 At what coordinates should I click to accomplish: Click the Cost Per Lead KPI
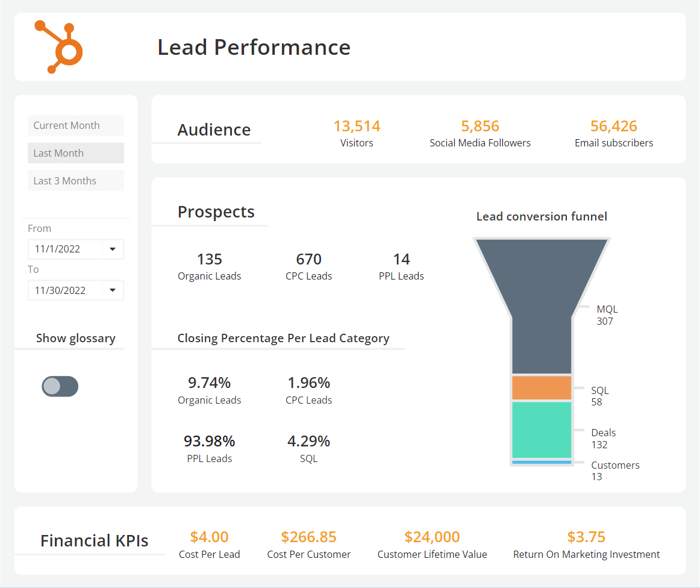[x=210, y=537]
